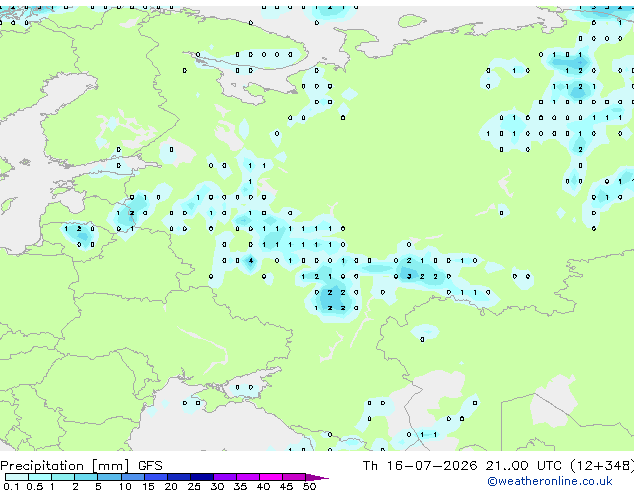Image resolution: width=634 pixels, height=490 pixels.
Task: Pick the 30–35 mm purple legend swatch
Action: (x=225, y=477)
